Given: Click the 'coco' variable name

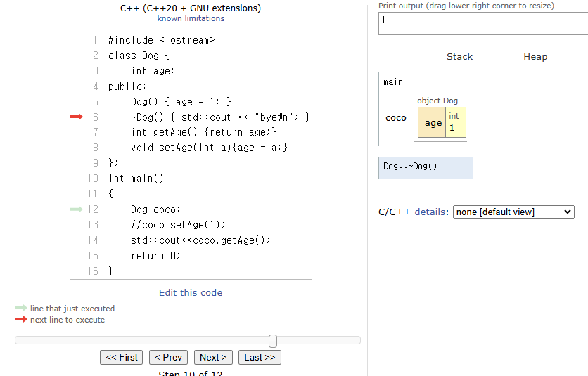Looking at the screenshot, I should tap(396, 117).
